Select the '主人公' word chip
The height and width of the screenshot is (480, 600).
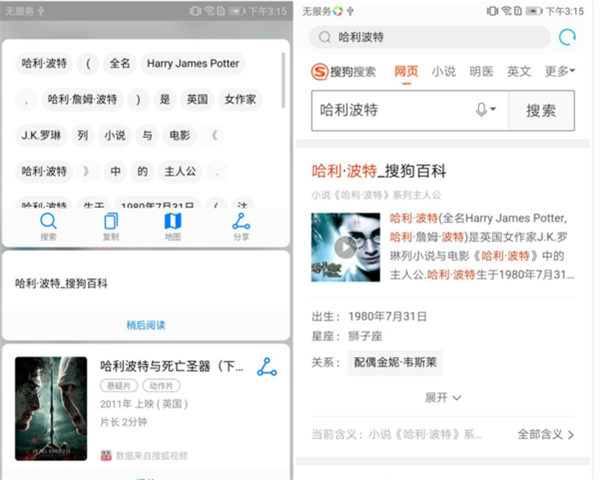(182, 171)
